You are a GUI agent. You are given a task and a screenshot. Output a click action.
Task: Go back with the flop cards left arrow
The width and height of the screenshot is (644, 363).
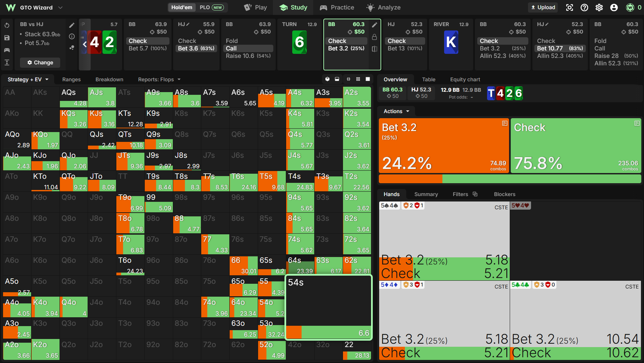[x=85, y=44]
